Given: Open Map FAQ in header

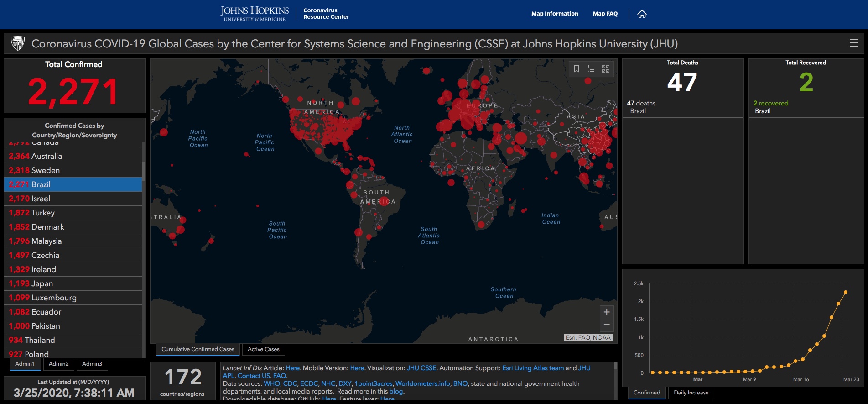Looking at the screenshot, I should pos(605,14).
